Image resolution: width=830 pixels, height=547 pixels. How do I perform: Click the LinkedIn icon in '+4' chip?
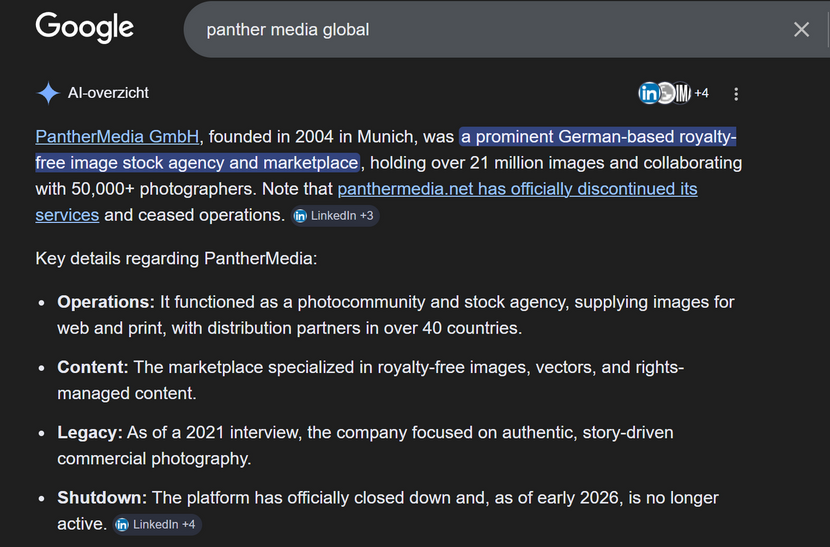click(x=123, y=524)
